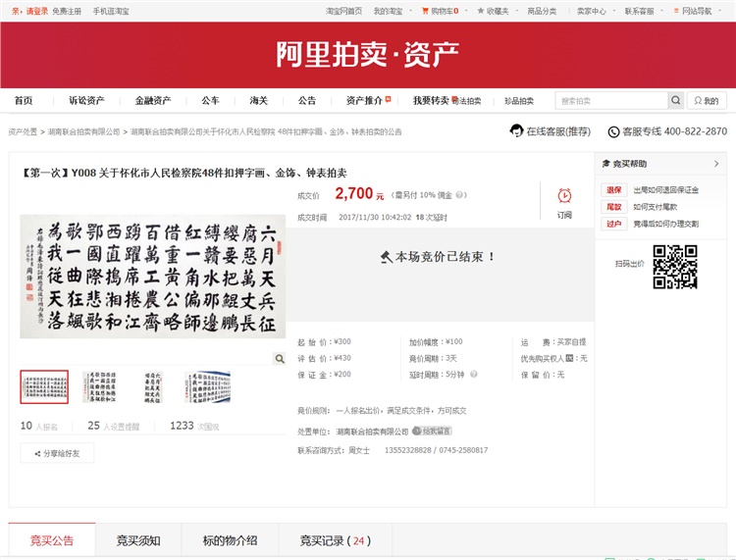This screenshot has height=560, width=736.
Task: Expand the 竞买帮助 panel arrow
Action: [716, 164]
